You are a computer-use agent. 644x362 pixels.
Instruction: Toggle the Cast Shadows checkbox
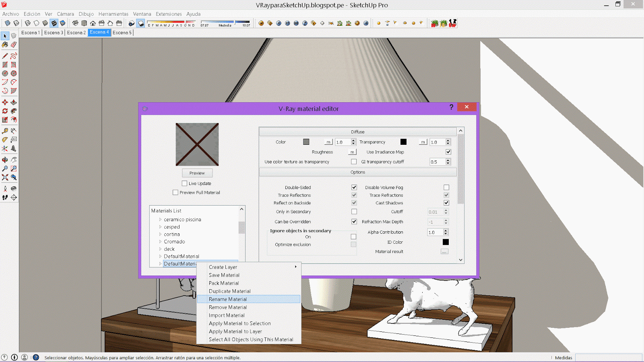click(446, 203)
